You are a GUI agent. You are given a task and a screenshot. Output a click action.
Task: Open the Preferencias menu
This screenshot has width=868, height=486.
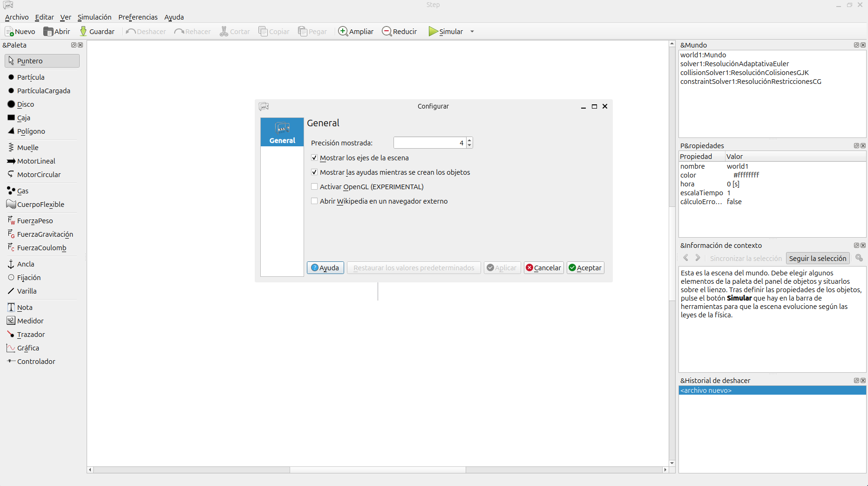pyautogui.click(x=138, y=17)
